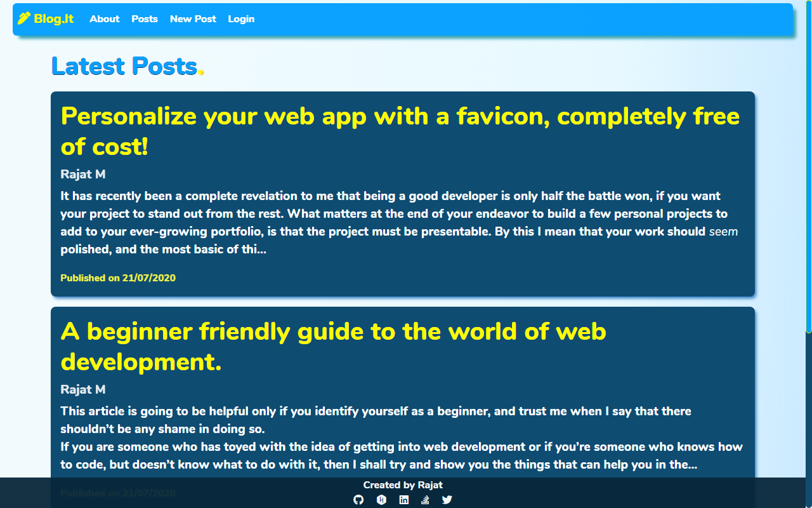
Task: Open the Stack Overflow icon in footer
Action: click(426, 500)
